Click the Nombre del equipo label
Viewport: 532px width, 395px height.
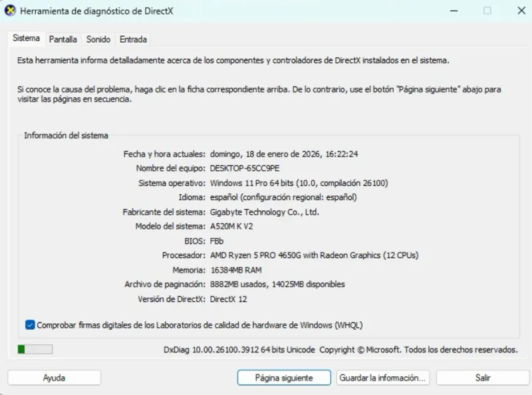(x=171, y=168)
